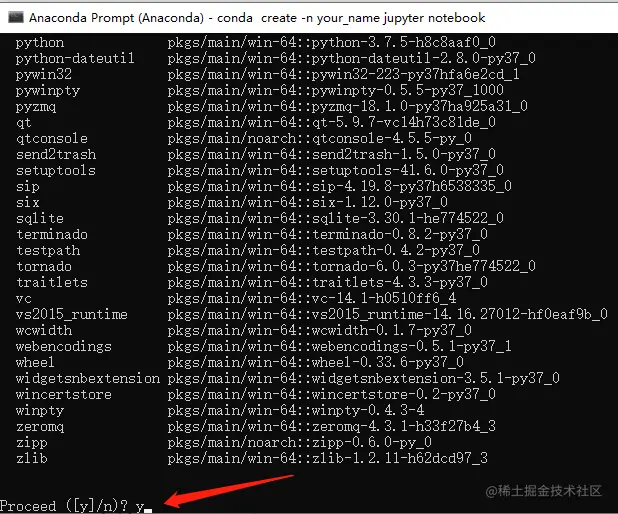Select the 'six' package name
This screenshot has width=618, height=514.
click(28, 203)
